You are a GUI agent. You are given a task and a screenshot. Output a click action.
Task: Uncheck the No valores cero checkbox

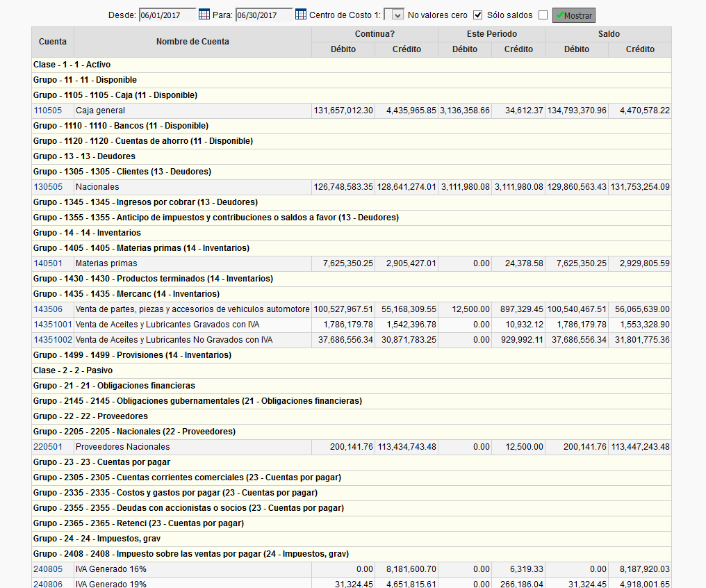477,15
